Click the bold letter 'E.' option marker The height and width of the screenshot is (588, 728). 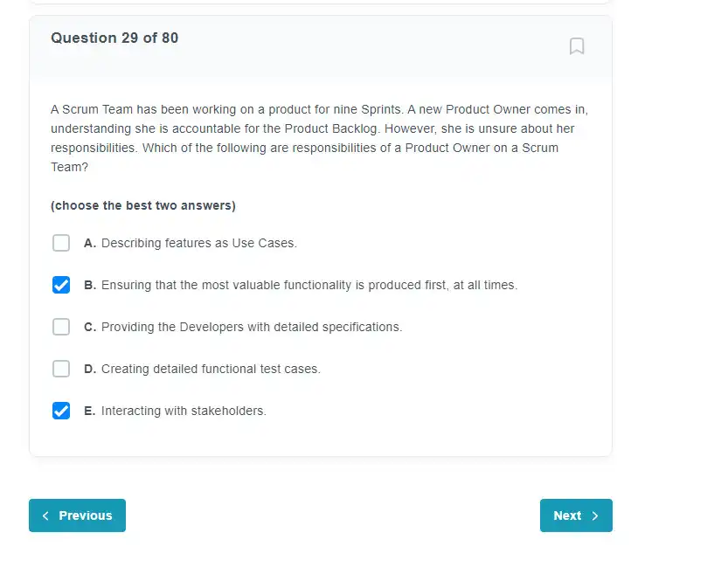[x=90, y=412]
